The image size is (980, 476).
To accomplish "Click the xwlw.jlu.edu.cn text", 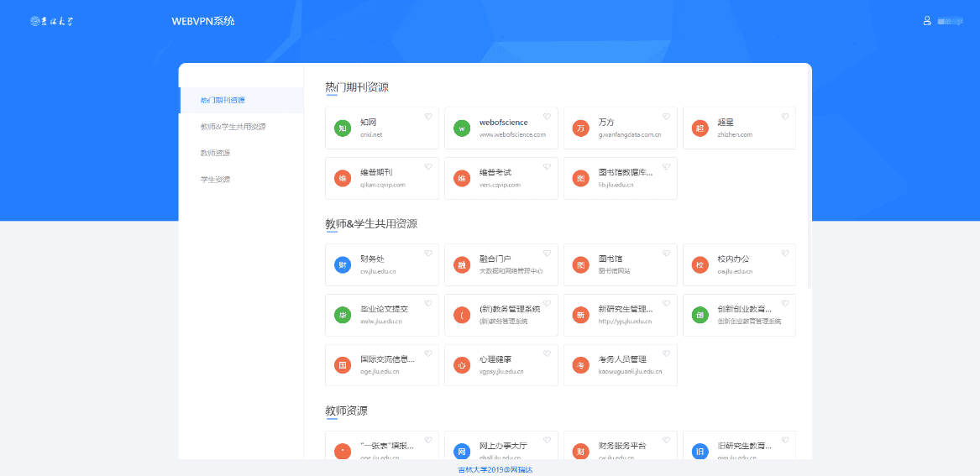I will 381,321.
